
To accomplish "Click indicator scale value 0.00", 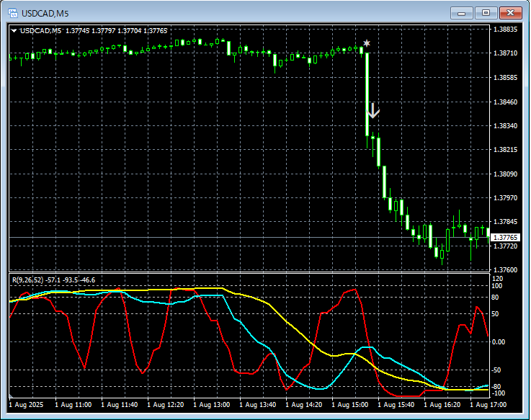I will pyautogui.click(x=498, y=342).
